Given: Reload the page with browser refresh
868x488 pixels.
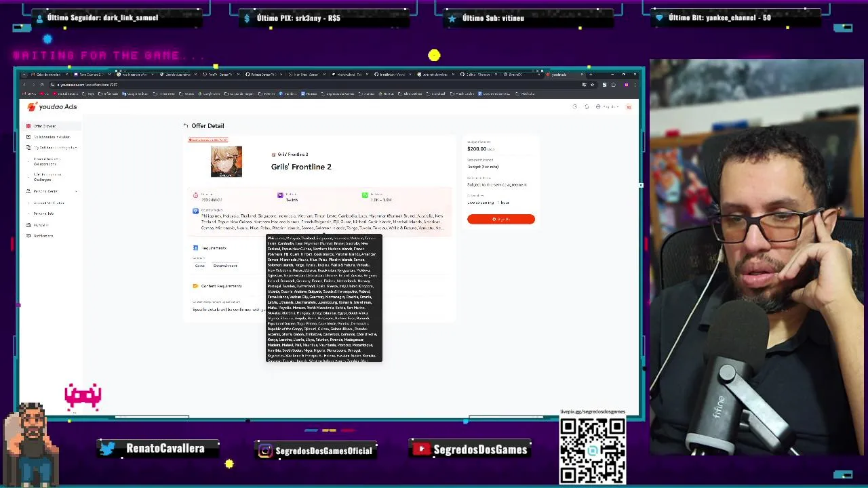Looking at the screenshot, I should (x=41, y=85).
